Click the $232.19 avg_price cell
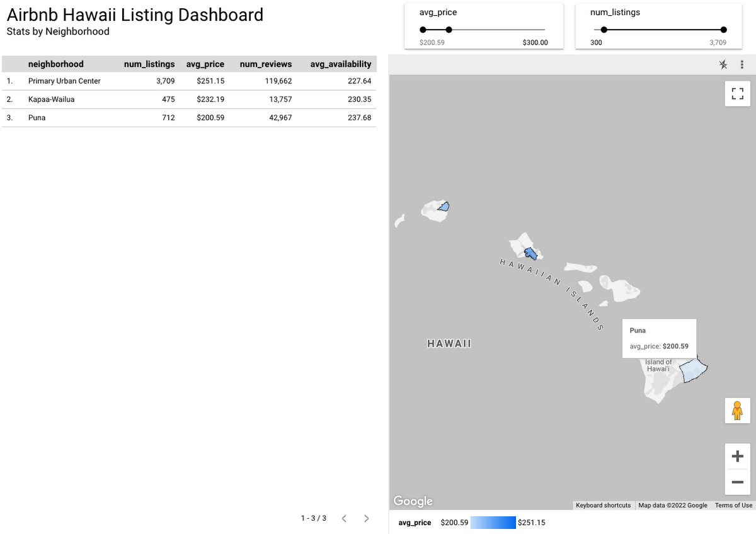The width and height of the screenshot is (756, 534). click(210, 99)
